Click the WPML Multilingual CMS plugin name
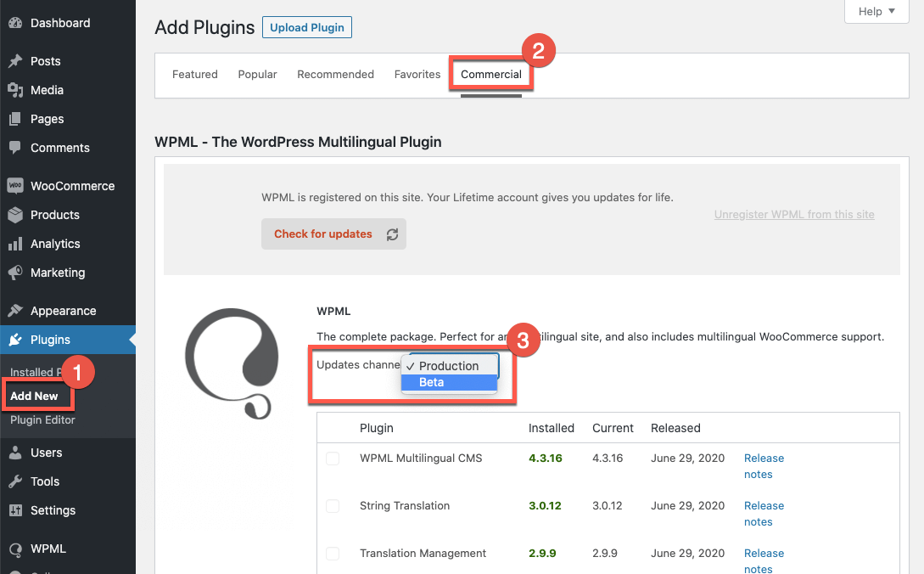The height and width of the screenshot is (574, 924). (x=421, y=459)
